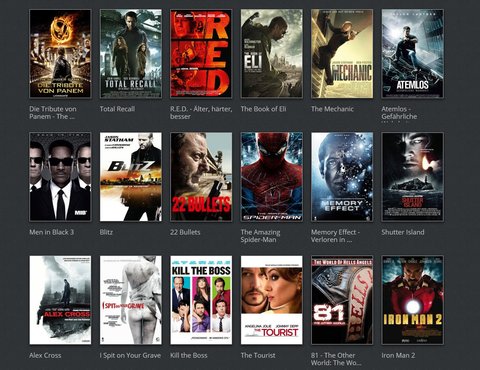Open the Kill the Boss poster
Viewport: 480px width, 370px height.
(201, 300)
